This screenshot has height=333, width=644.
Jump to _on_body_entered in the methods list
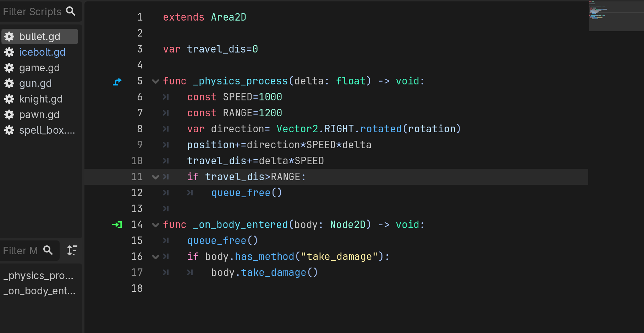coord(39,291)
